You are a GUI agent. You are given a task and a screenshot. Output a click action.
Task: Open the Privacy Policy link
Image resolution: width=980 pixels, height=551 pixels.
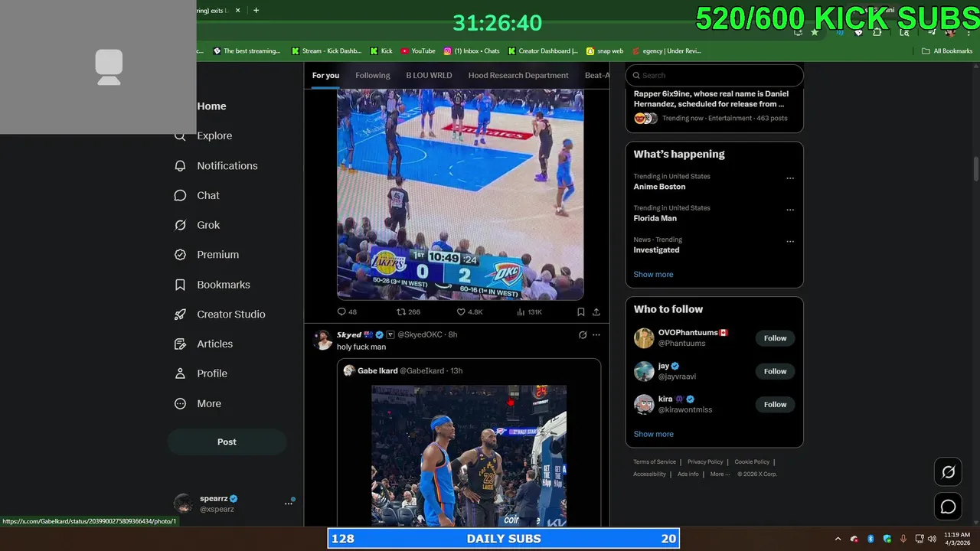(x=705, y=462)
